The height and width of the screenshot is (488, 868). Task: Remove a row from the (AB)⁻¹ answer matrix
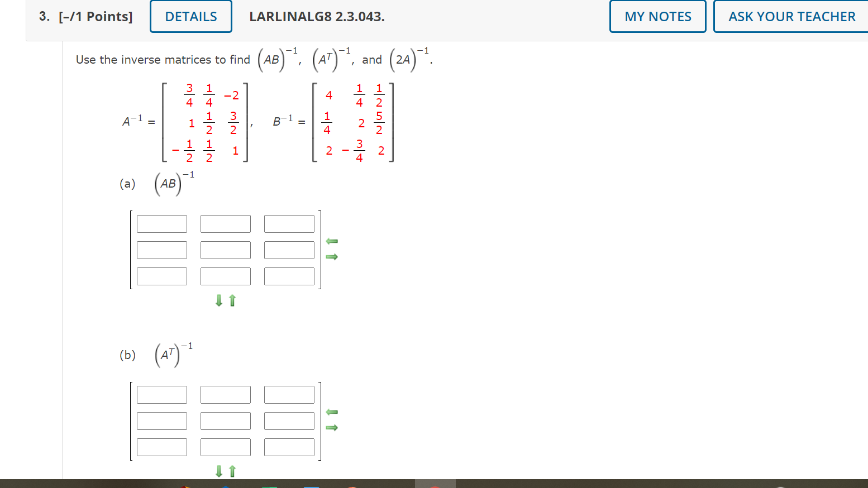pyautogui.click(x=232, y=300)
